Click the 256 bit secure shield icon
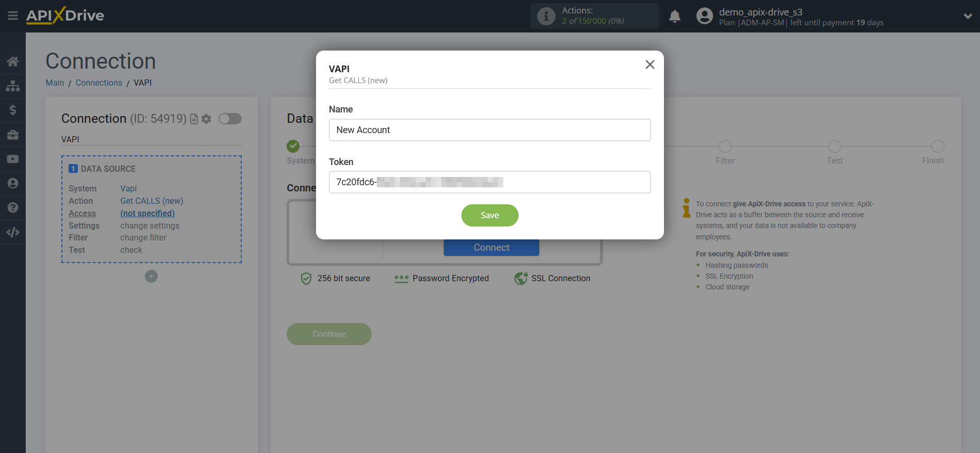The width and height of the screenshot is (980, 453). [x=306, y=279]
